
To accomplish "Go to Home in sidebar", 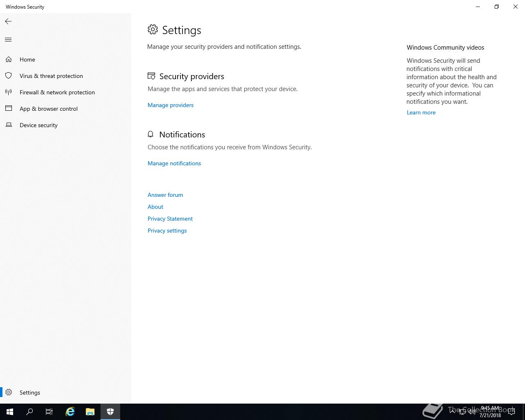I will [x=66, y=59].
